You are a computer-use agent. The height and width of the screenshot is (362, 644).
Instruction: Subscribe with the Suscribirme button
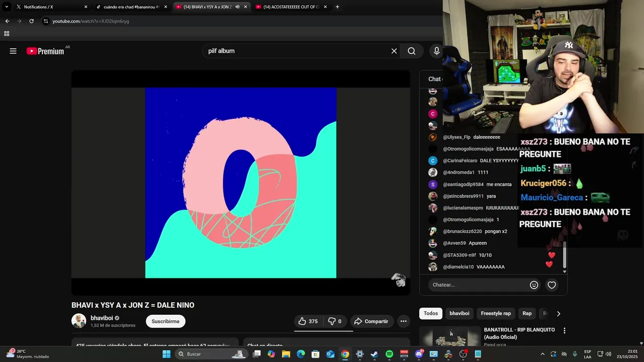(166, 321)
